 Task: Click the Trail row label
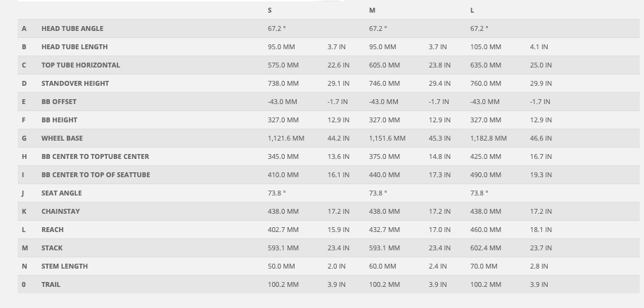coord(51,285)
